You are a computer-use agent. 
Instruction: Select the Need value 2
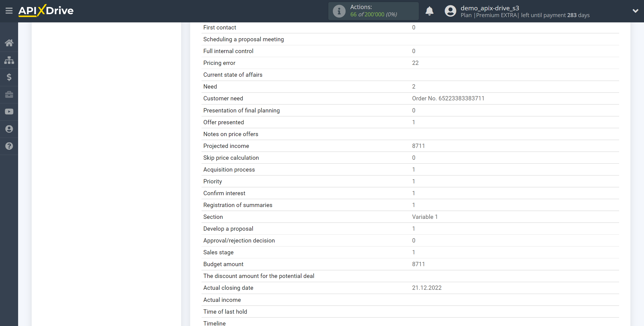(x=414, y=87)
